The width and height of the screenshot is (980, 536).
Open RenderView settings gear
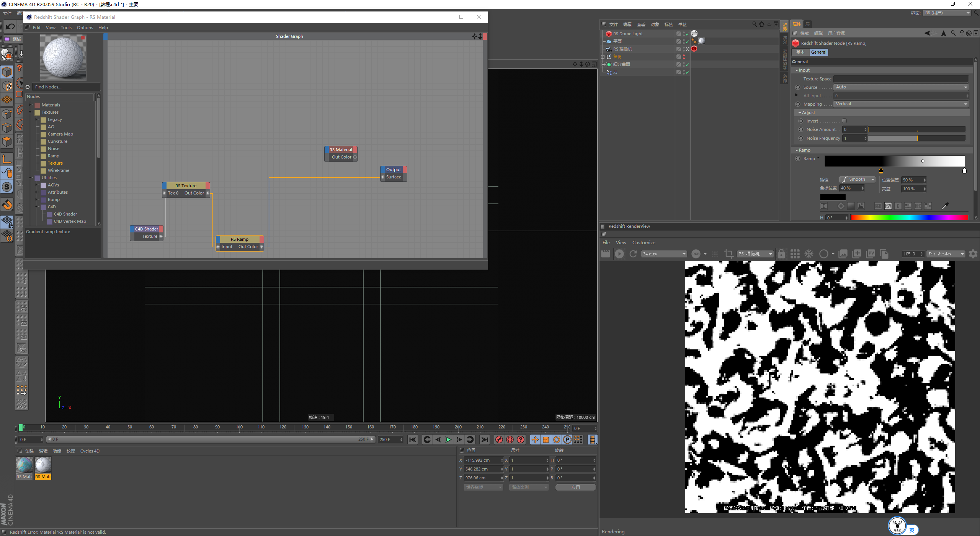coord(973,254)
